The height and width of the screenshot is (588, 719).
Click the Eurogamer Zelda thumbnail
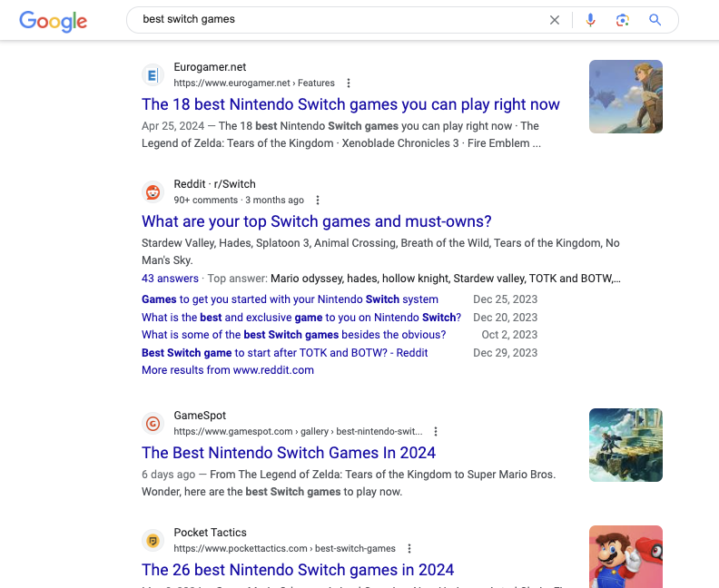[x=625, y=97]
